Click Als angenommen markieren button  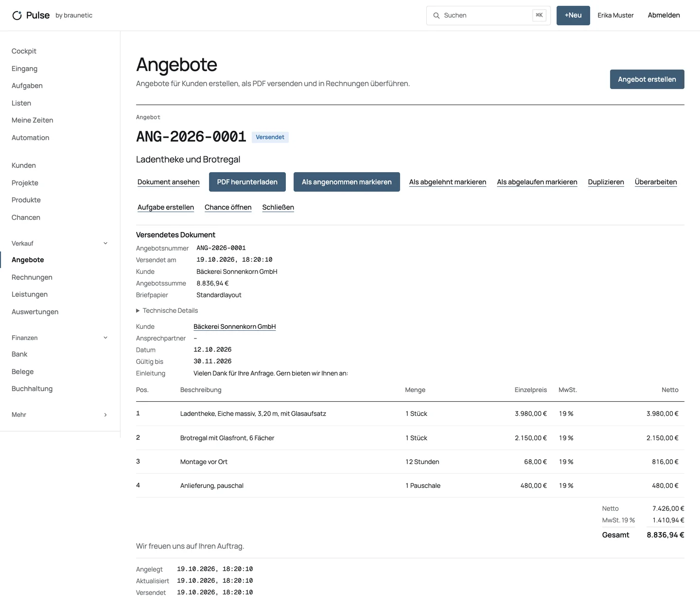click(347, 182)
